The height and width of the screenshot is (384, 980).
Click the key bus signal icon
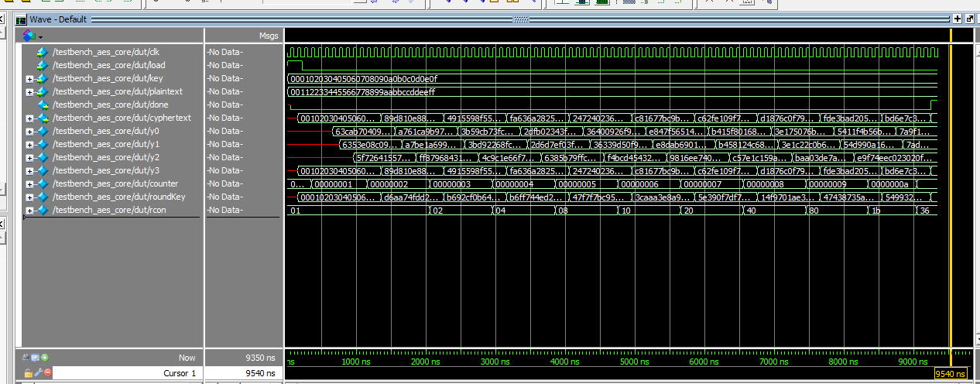(x=43, y=79)
